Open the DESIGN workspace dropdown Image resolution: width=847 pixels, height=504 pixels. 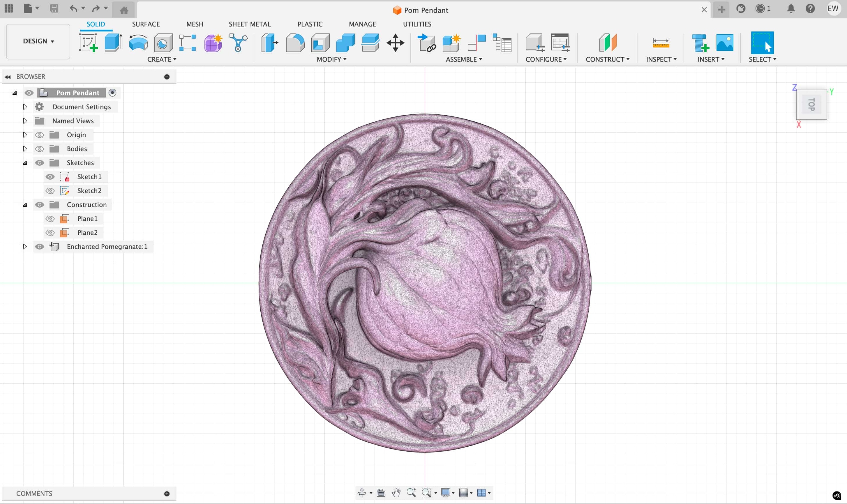point(38,41)
